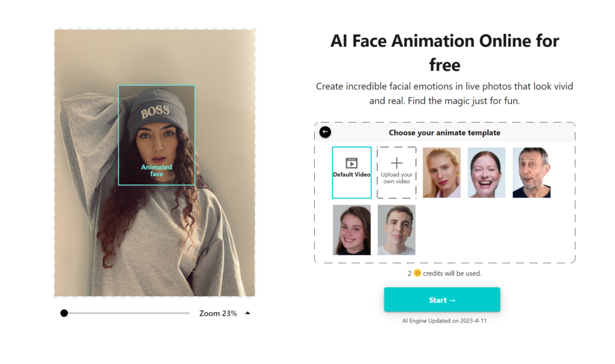Image resolution: width=615 pixels, height=364 pixels.
Task: Click the 2 credits will be used text
Action: click(444, 273)
